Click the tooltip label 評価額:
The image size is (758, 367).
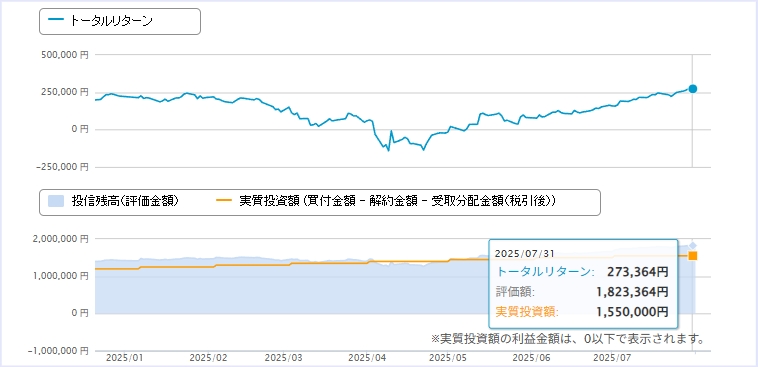[515, 292]
